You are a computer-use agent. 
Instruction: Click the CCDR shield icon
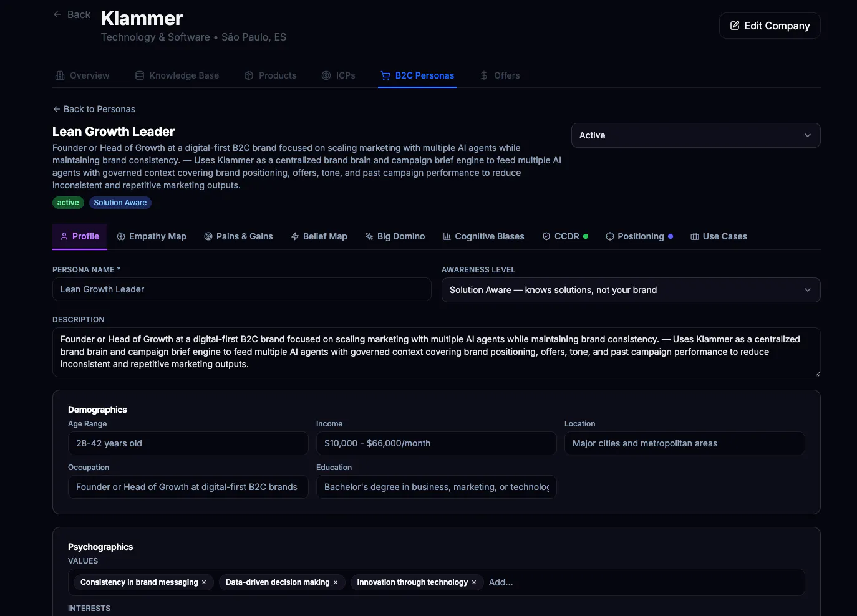coord(546,236)
